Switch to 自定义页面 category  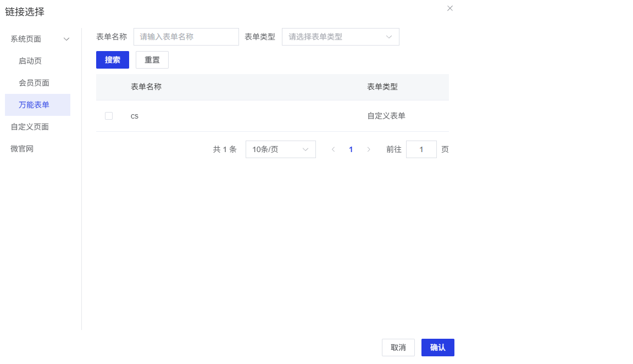point(30,127)
